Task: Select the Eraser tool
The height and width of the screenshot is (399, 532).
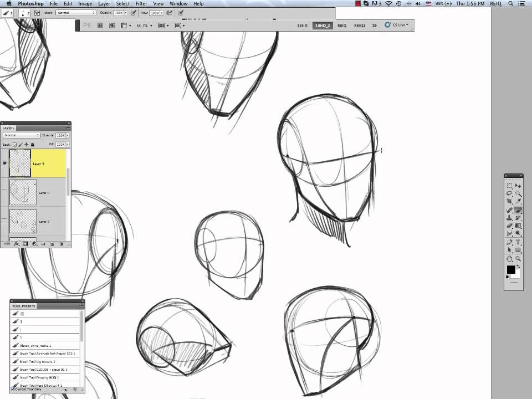Action: 509,225
